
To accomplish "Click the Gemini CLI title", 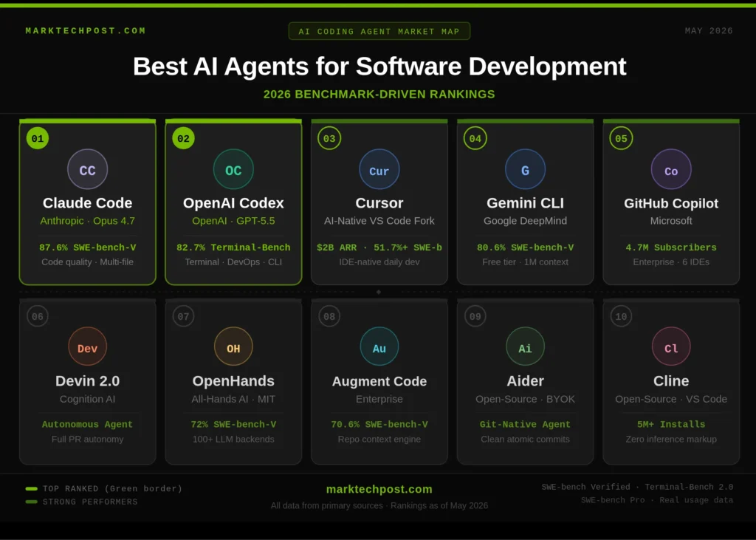I will click(x=525, y=203).
